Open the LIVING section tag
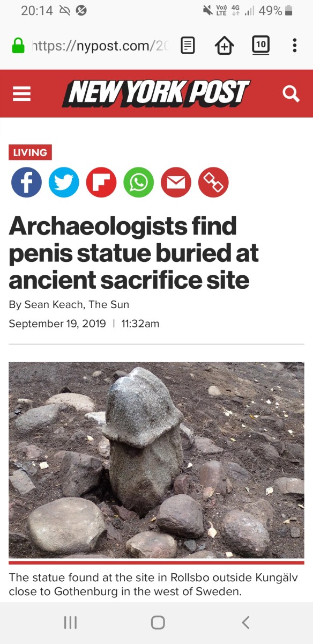The width and height of the screenshot is (313, 644). [31, 152]
